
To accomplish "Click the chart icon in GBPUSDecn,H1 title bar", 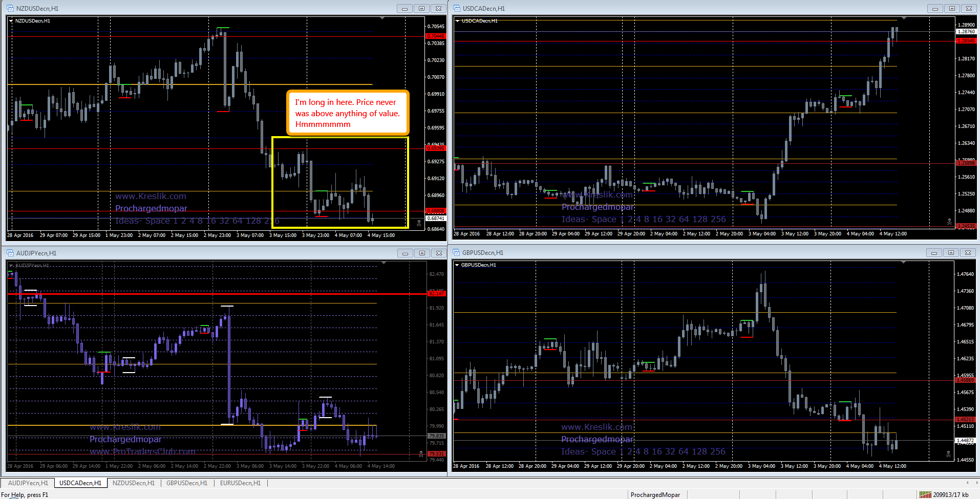I will pos(457,252).
